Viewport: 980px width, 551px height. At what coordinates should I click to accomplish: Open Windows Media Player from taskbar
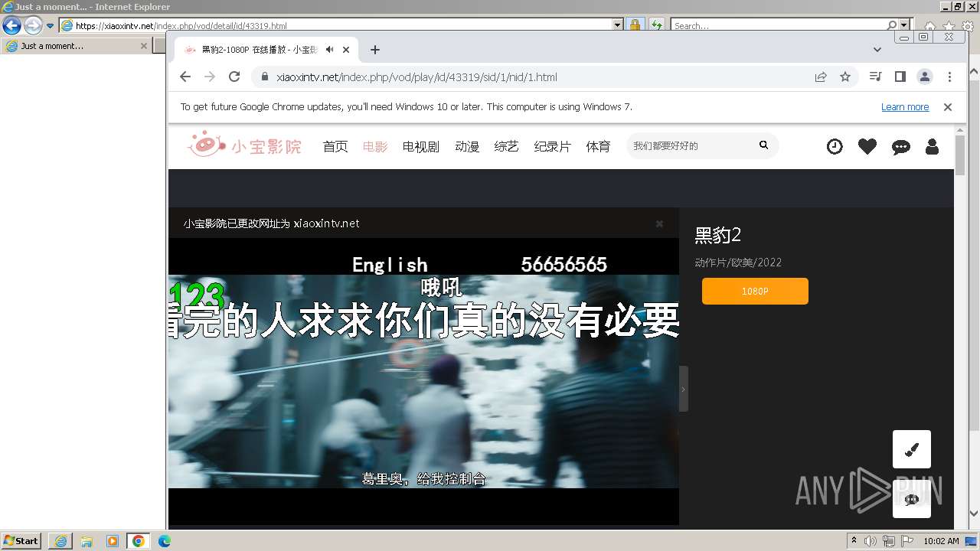[x=113, y=541]
